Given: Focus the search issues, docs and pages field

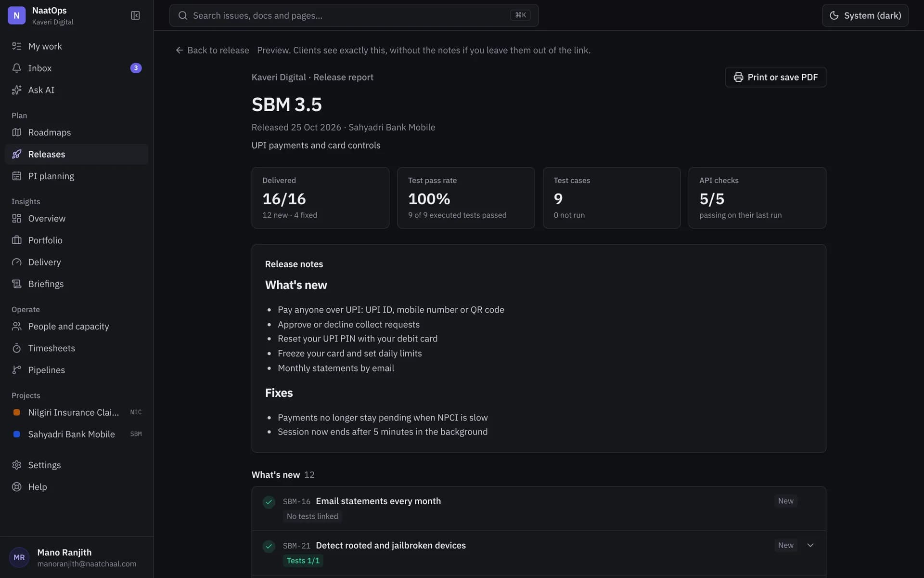Looking at the screenshot, I should (x=354, y=15).
